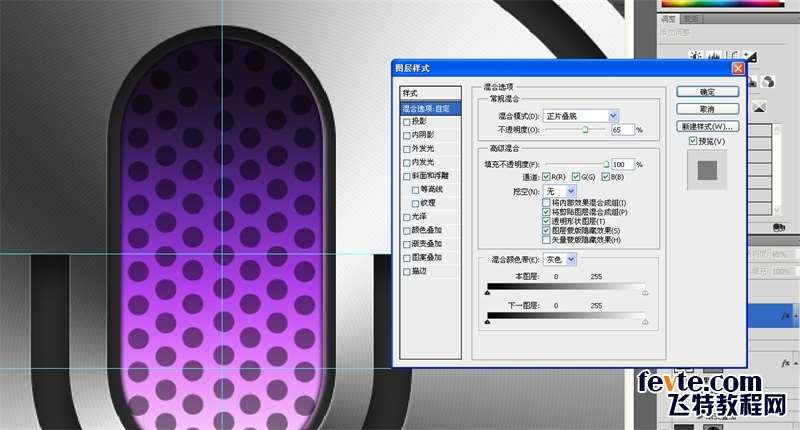
Task: Enable the 投影 drop shadow checkbox
Action: (x=407, y=122)
